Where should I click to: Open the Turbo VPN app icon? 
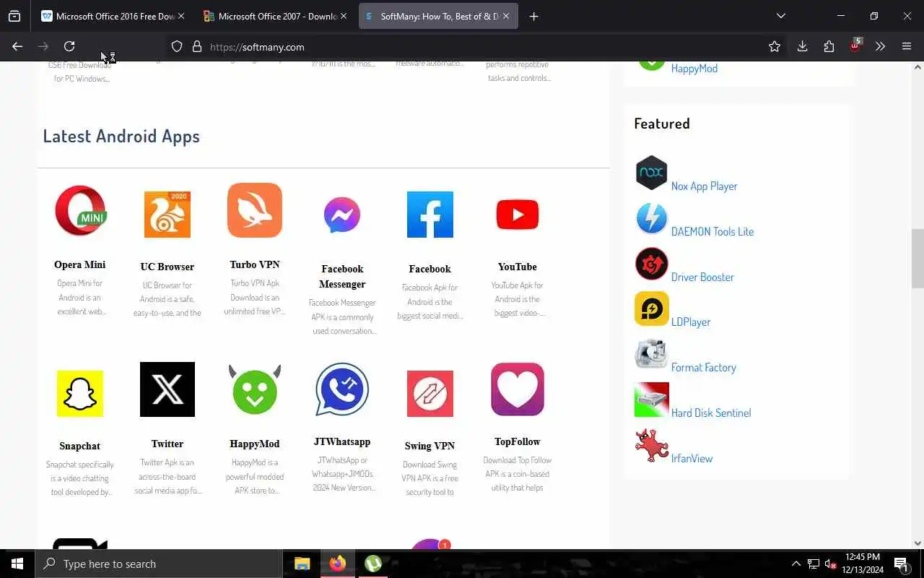coord(255,210)
